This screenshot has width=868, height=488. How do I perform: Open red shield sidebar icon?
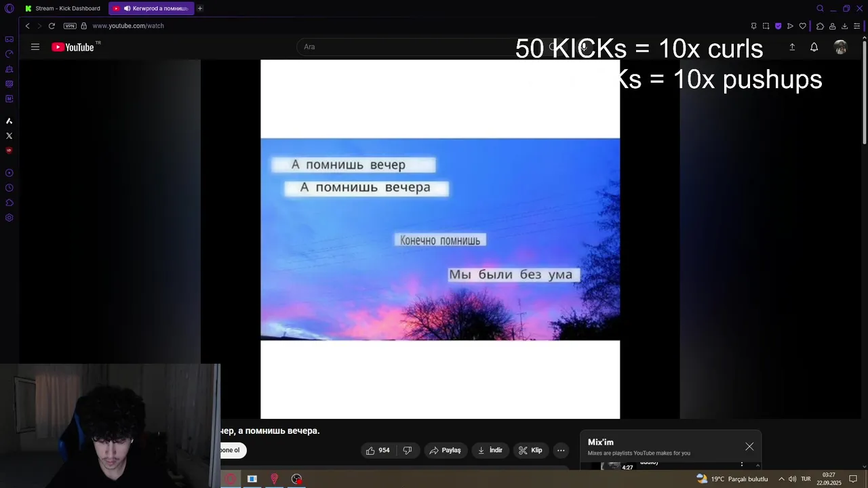(9, 150)
